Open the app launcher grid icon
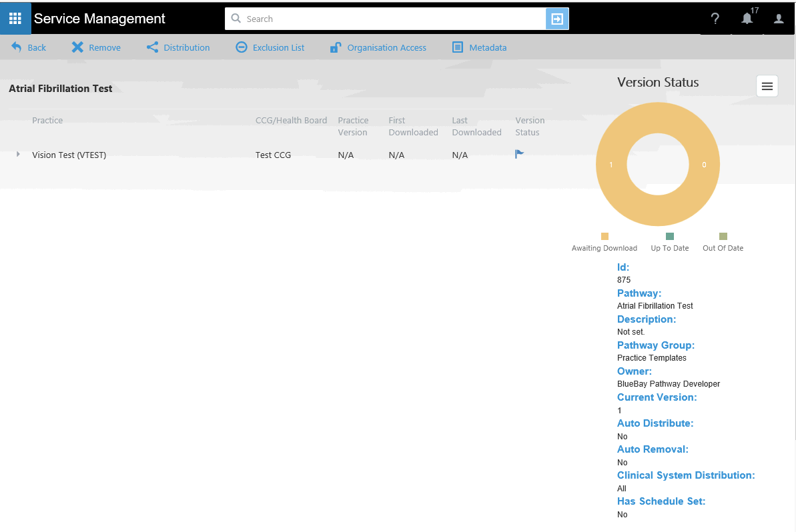Image resolution: width=796 pixels, height=532 pixels. [15, 18]
